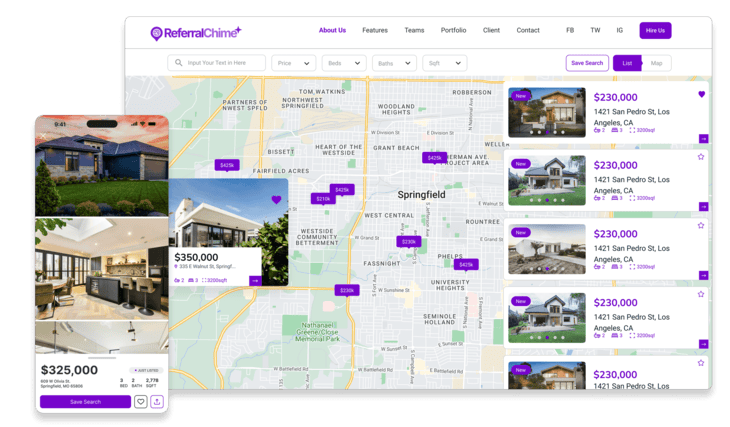
Task: Unfavorite the first listing's filled heart
Action: point(701,94)
